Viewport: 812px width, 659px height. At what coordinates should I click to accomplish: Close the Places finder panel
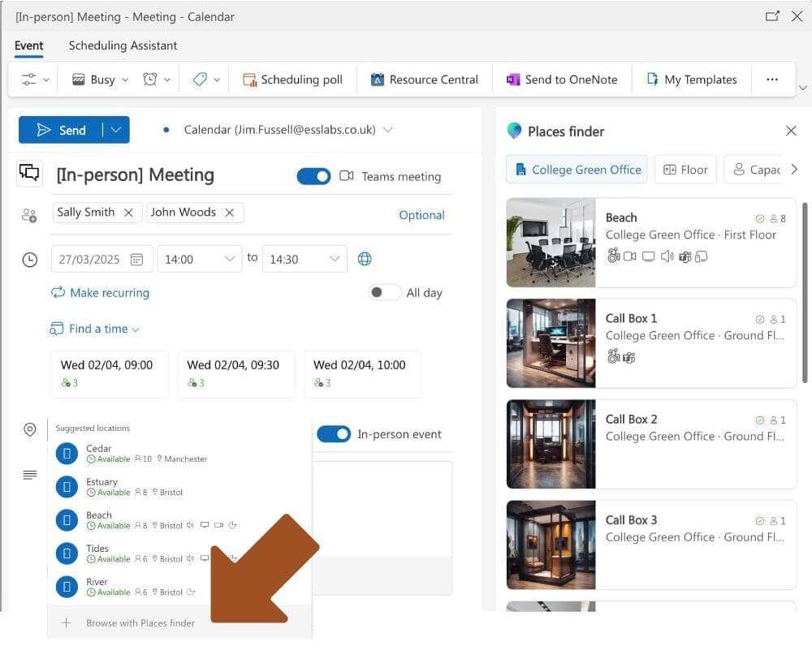[791, 131]
